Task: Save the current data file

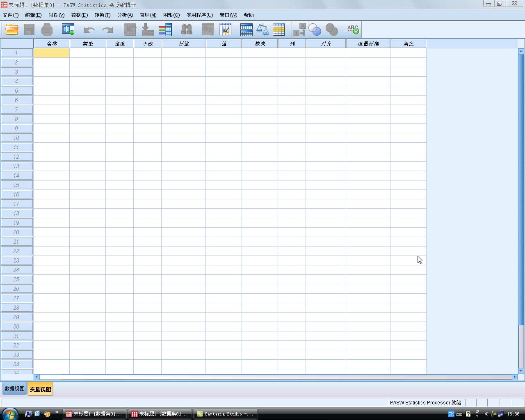Action: click(x=29, y=29)
